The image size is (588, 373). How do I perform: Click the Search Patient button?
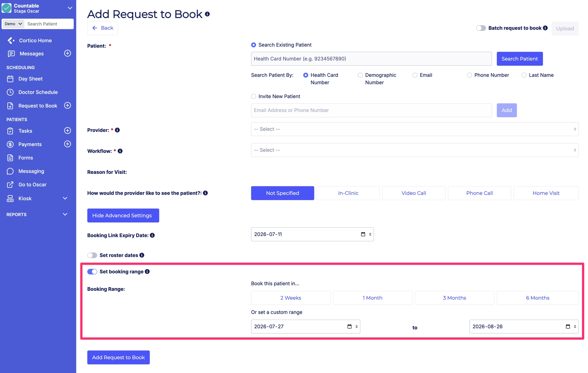click(x=520, y=59)
